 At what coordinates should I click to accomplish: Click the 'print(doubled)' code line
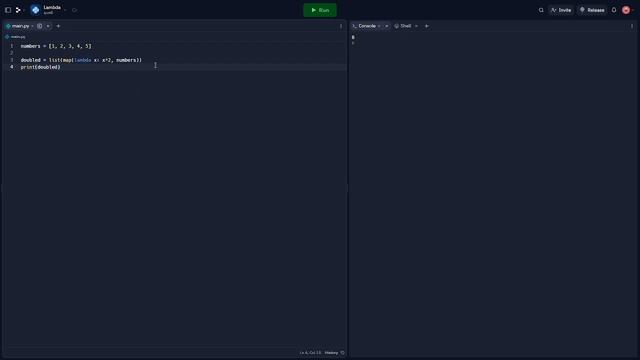coord(40,67)
